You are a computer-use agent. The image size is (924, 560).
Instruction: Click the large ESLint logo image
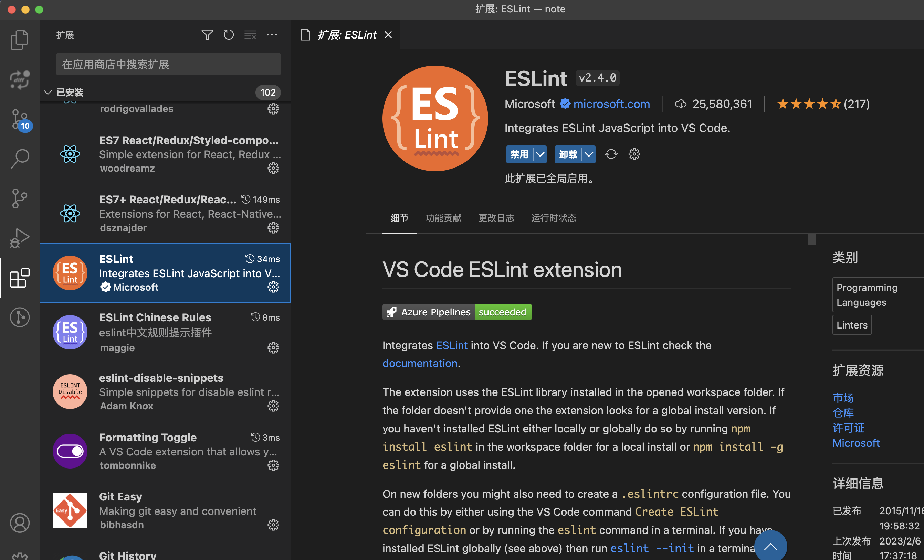click(435, 118)
